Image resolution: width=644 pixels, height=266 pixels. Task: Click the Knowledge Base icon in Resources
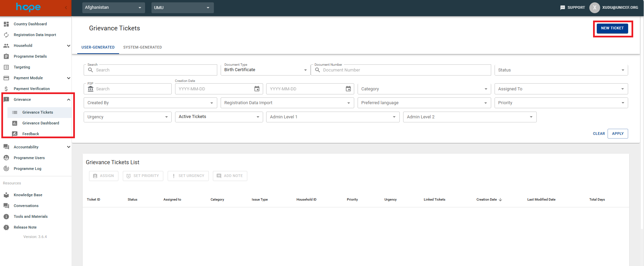coord(6,195)
